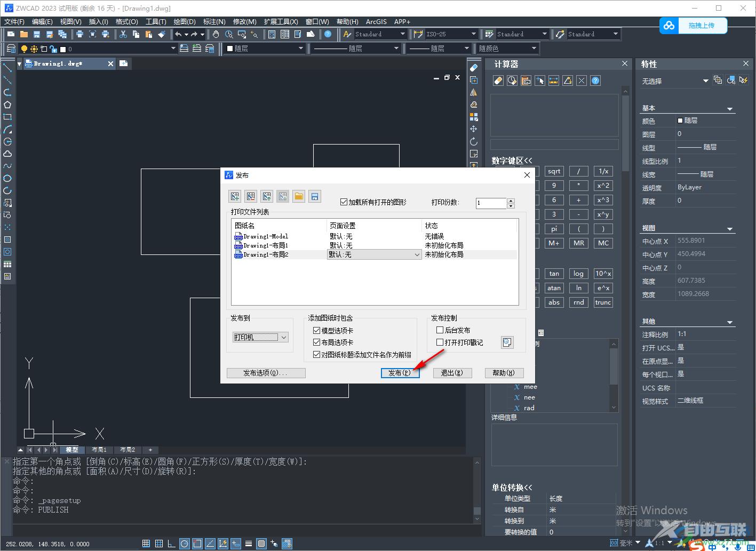
Task: Select the Ellipse tool in draw toolbar
Action: point(7,178)
